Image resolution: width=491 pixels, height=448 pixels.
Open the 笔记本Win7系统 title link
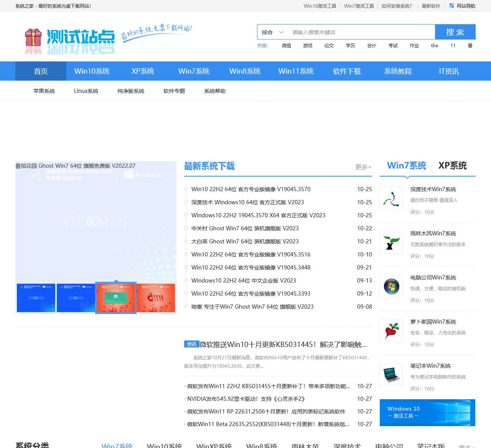coord(430,366)
